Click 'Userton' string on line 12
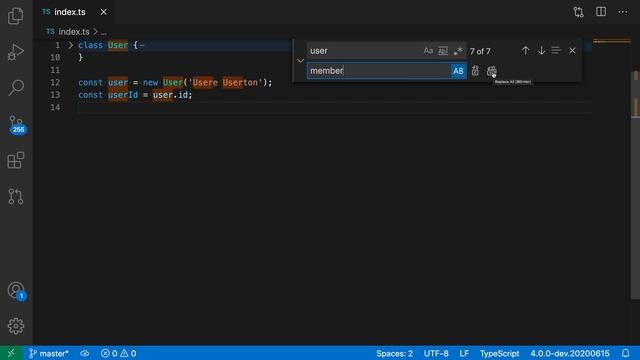This screenshot has height=360, width=640. [240, 82]
